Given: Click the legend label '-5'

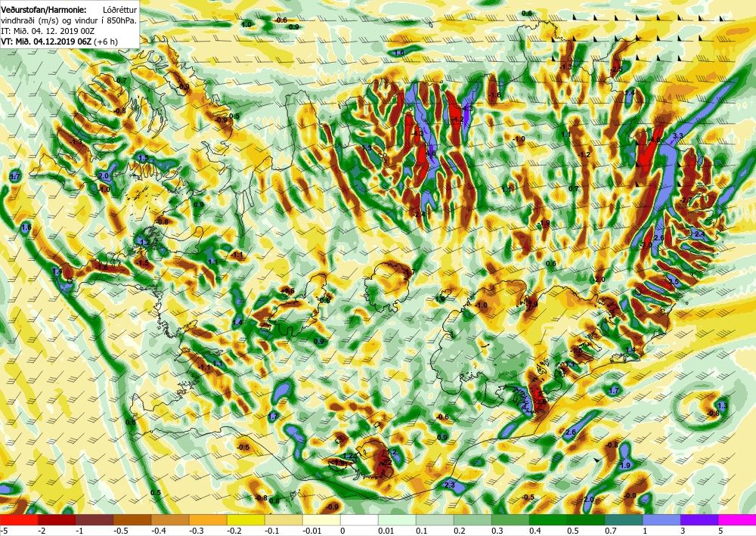Looking at the screenshot, I should (3, 531).
